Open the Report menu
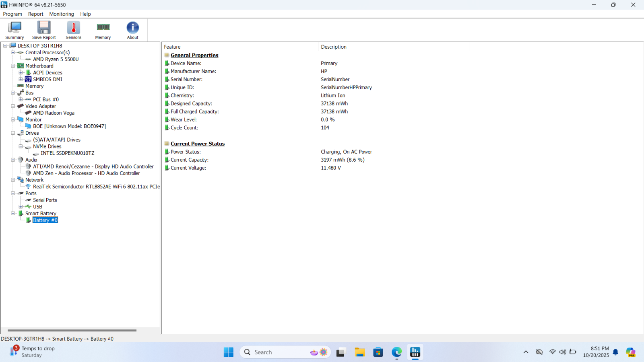Screen dimensions: 644x362 pos(35,14)
